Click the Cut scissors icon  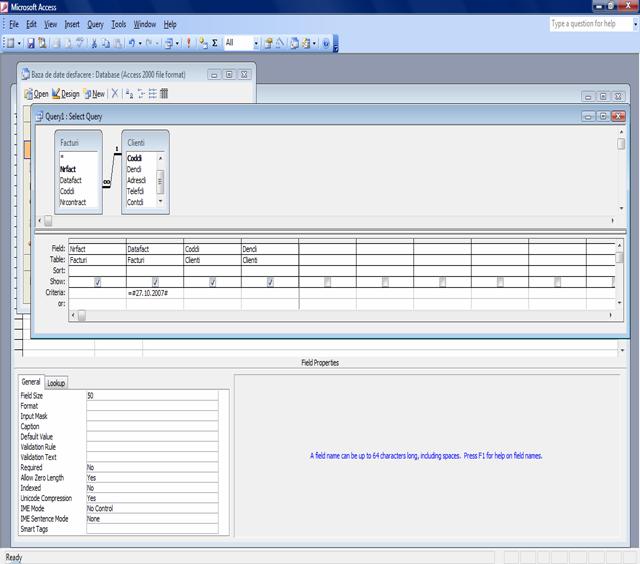tap(94, 43)
